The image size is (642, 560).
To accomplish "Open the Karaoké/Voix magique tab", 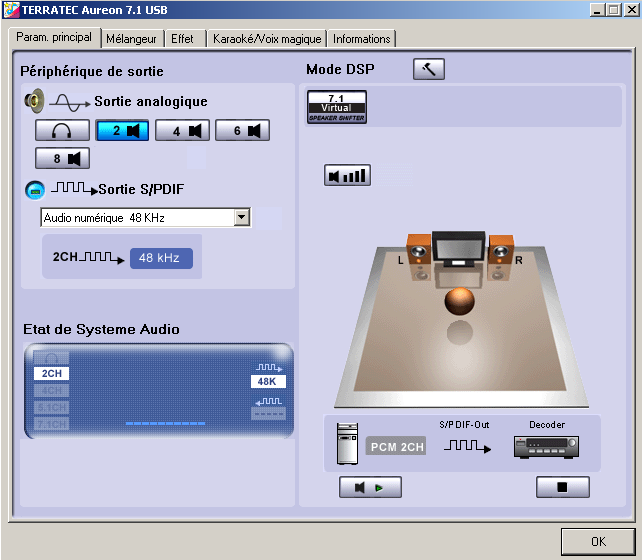I will click(267, 39).
